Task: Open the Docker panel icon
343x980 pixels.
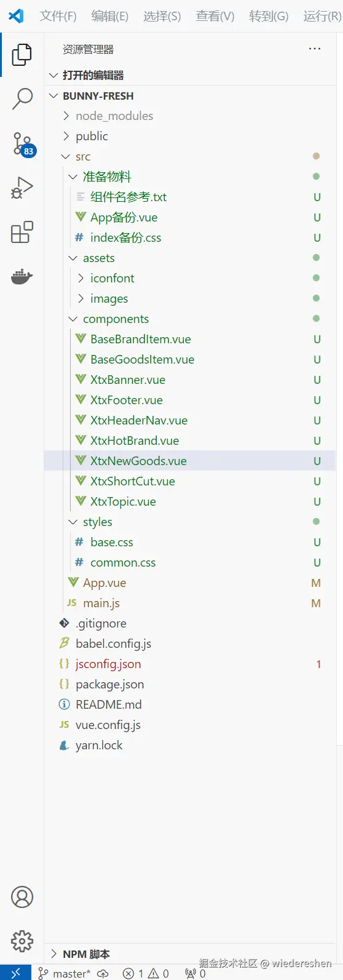Action: [x=22, y=277]
